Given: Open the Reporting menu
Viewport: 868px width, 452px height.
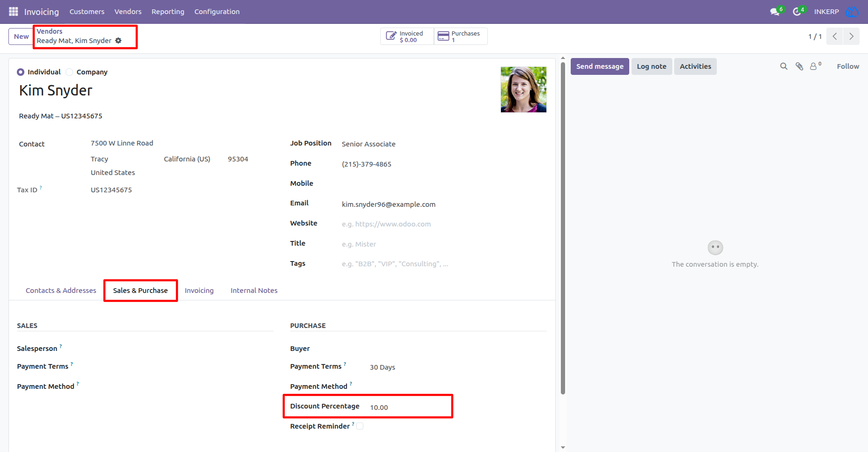Looking at the screenshot, I should [x=168, y=12].
